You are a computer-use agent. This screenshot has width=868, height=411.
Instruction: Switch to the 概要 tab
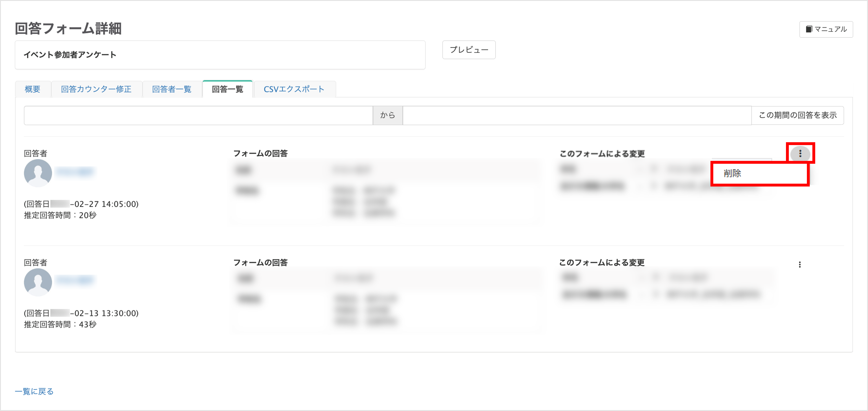[x=33, y=89]
